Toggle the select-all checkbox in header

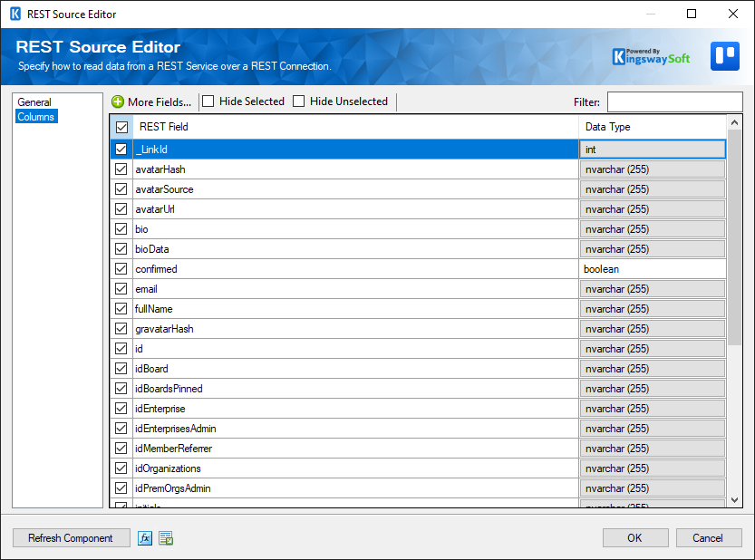tap(121, 127)
